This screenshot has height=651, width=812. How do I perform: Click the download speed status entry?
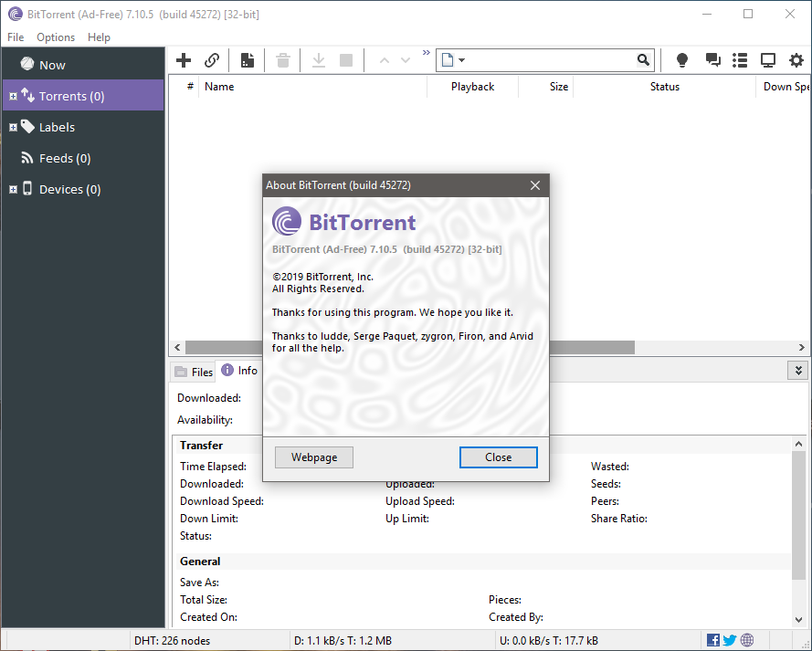[343, 641]
